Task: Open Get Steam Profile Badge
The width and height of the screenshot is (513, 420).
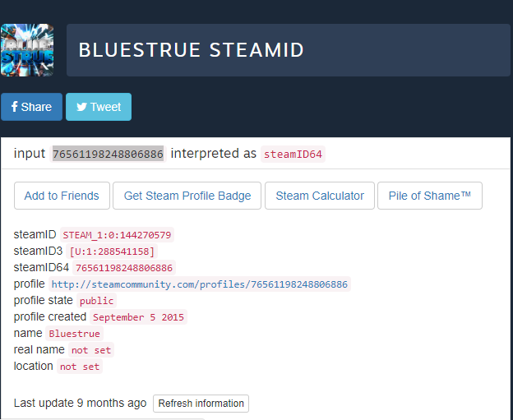Action: 187,196
